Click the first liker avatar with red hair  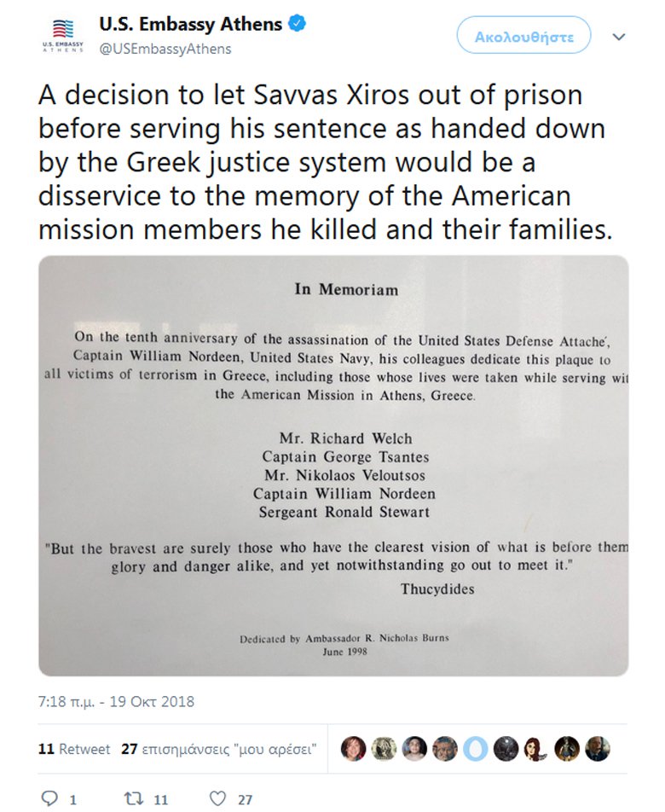(354, 749)
